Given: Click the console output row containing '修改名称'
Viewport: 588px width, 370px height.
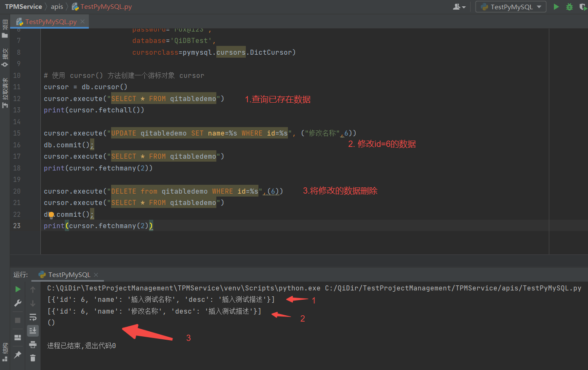Looking at the screenshot, I should point(154,311).
